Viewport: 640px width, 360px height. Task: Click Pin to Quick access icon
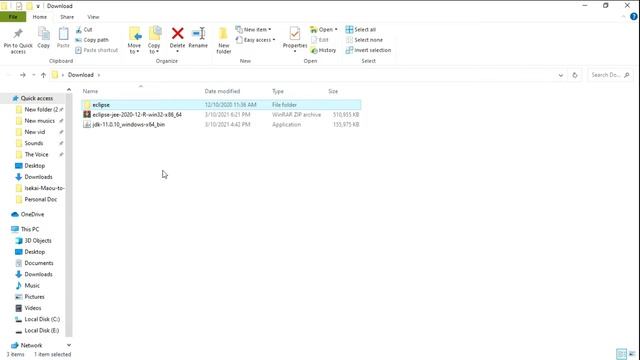tap(18, 33)
